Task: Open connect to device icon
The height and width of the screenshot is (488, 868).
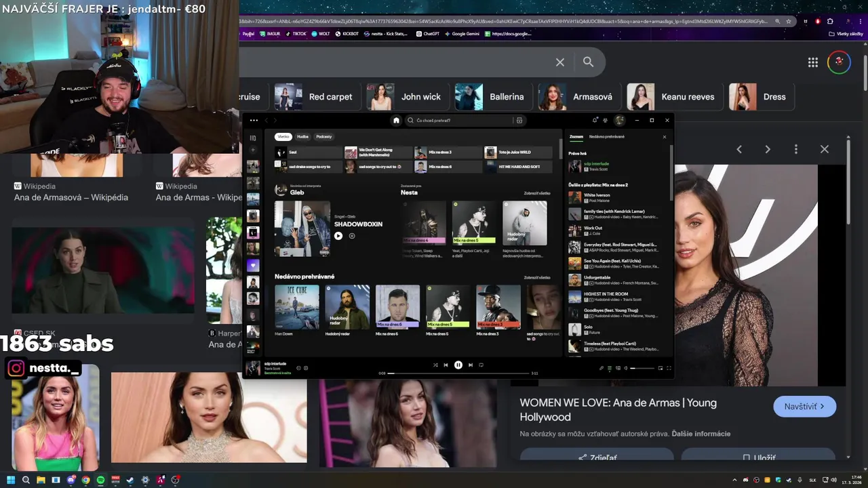Action: click(617, 368)
